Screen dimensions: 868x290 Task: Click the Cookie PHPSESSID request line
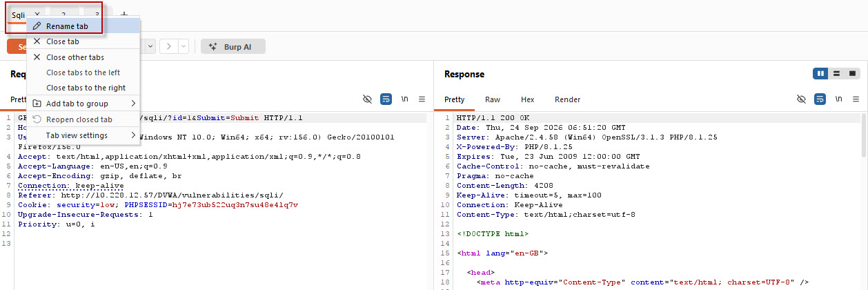click(x=158, y=205)
